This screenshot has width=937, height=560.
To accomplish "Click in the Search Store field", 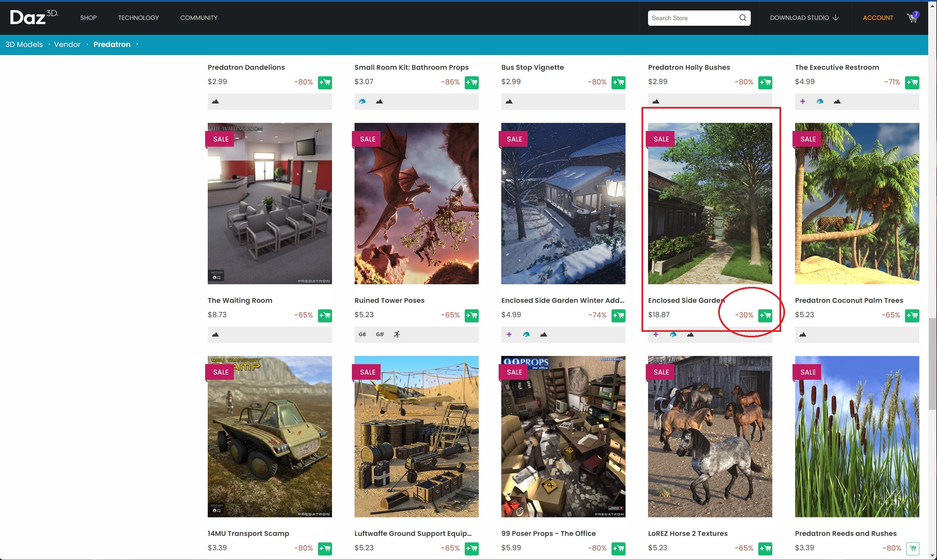I will pos(693,18).
